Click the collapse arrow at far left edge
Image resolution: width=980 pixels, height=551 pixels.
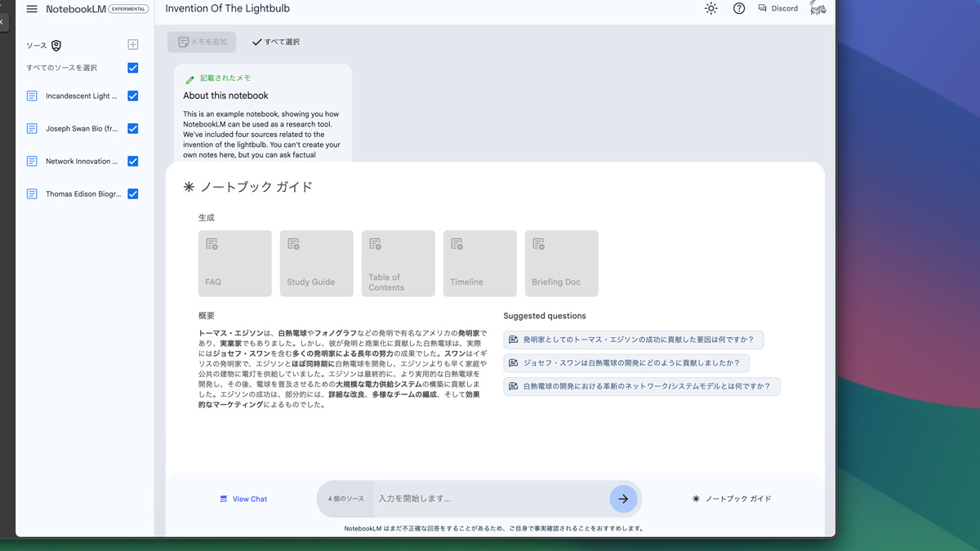click(2, 22)
